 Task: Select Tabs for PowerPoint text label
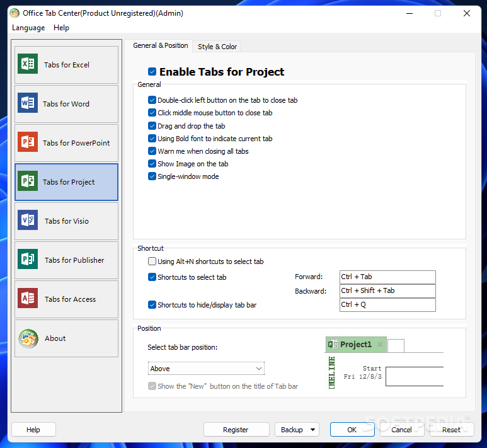(x=76, y=143)
